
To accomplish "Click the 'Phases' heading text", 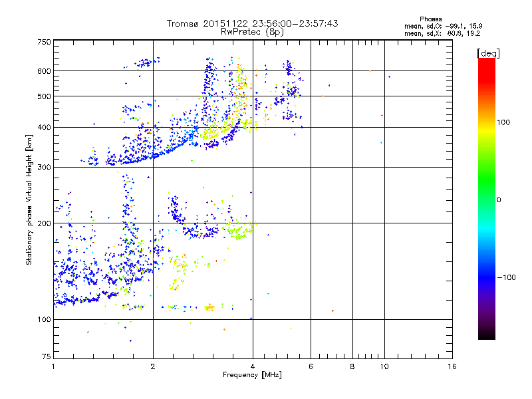I will coord(430,19).
